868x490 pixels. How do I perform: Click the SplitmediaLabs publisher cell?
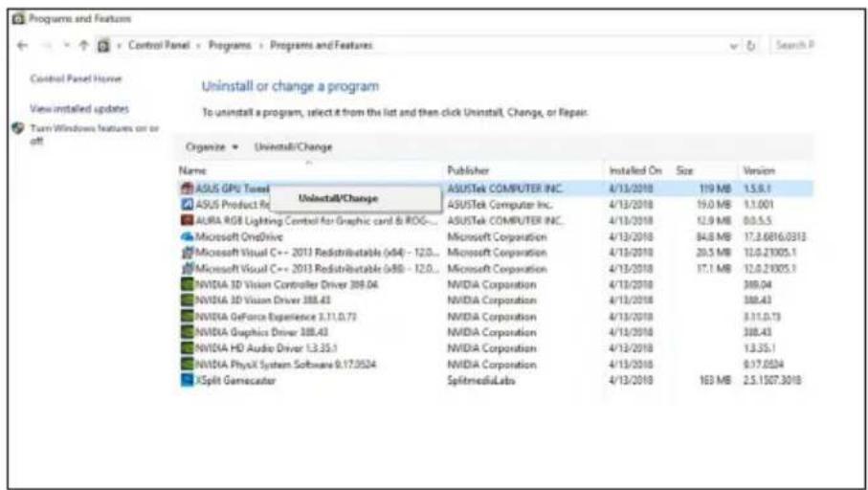(481, 380)
